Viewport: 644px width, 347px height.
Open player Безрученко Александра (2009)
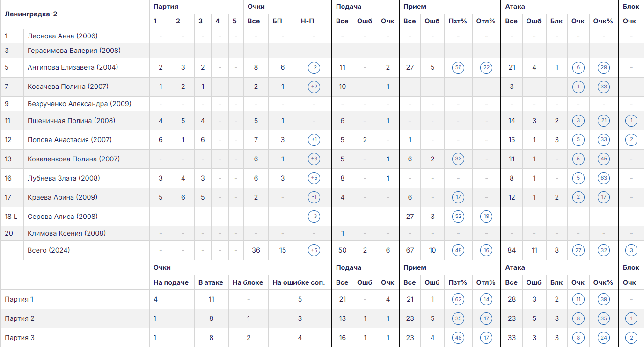80,104
